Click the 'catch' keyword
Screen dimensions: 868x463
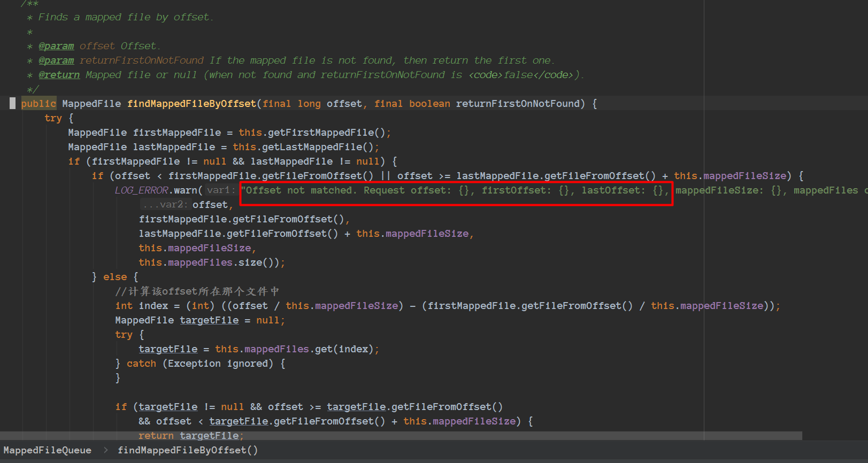pos(141,364)
